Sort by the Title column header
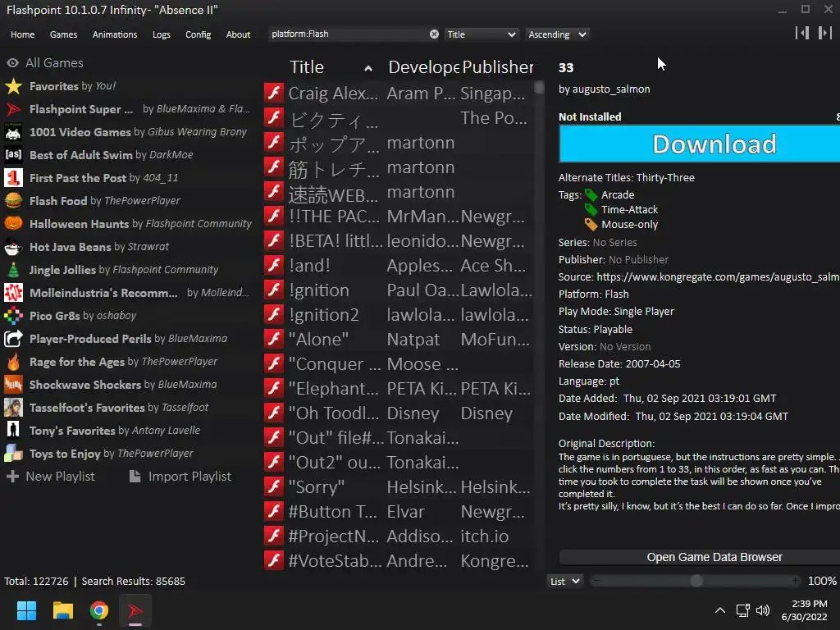 [331, 67]
